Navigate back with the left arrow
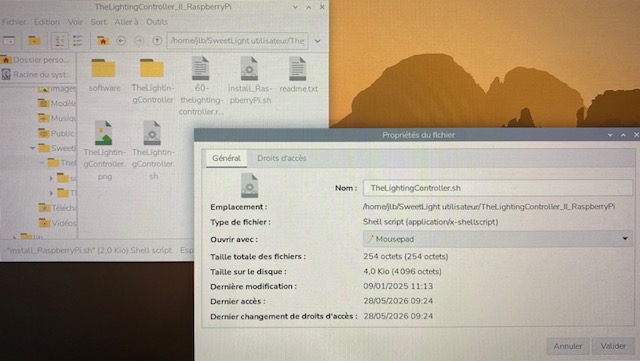Screen dimensions: 640x361 [121, 41]
